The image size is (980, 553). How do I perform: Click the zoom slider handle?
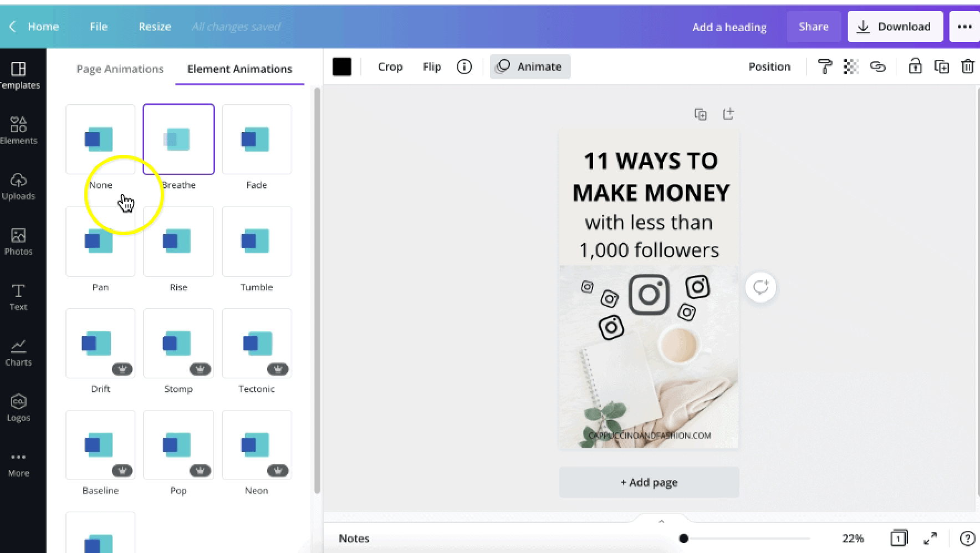pyautogui.click(x=683, y=538)
